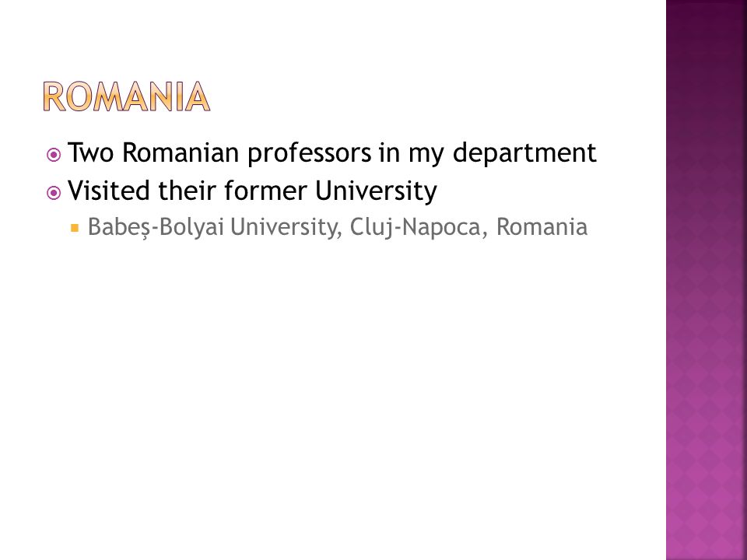
Task: Click the empty white area below the bullets
Action: pyautogui.click(x=334, y=381)
